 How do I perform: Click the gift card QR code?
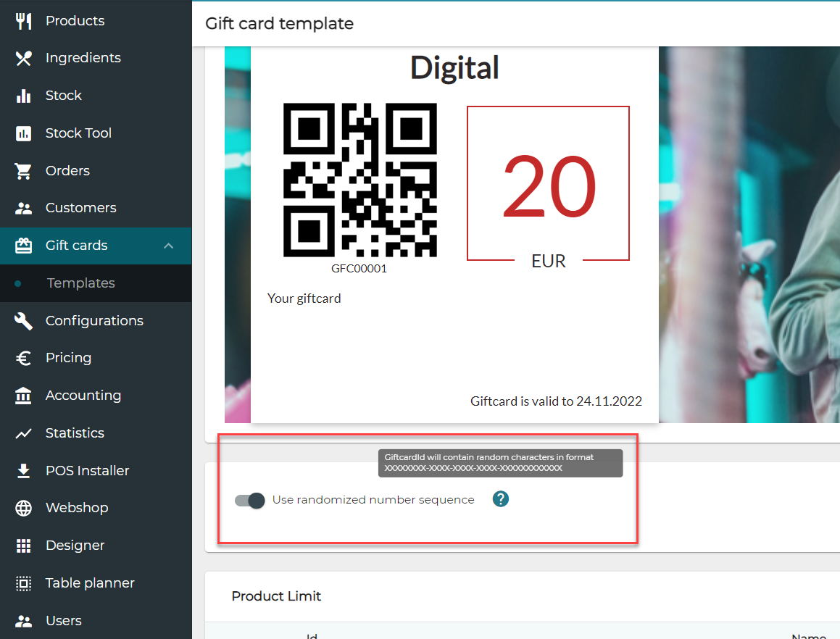coord(359,180)
